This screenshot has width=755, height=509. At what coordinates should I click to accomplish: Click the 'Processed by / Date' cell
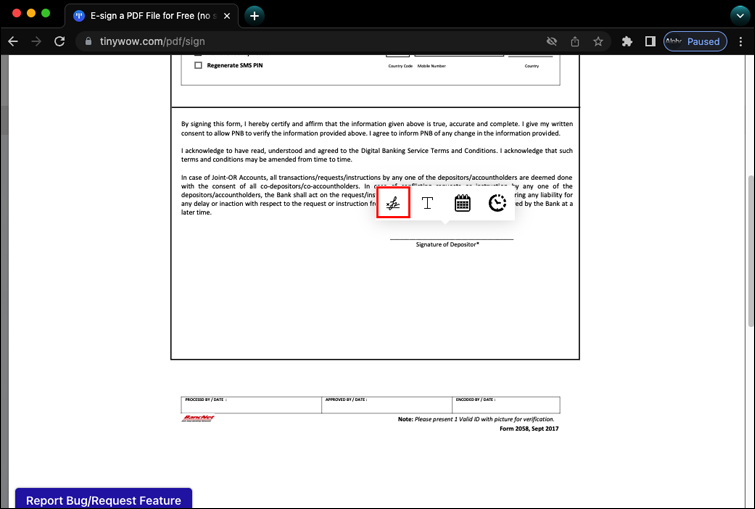click(x=251, y=405)
